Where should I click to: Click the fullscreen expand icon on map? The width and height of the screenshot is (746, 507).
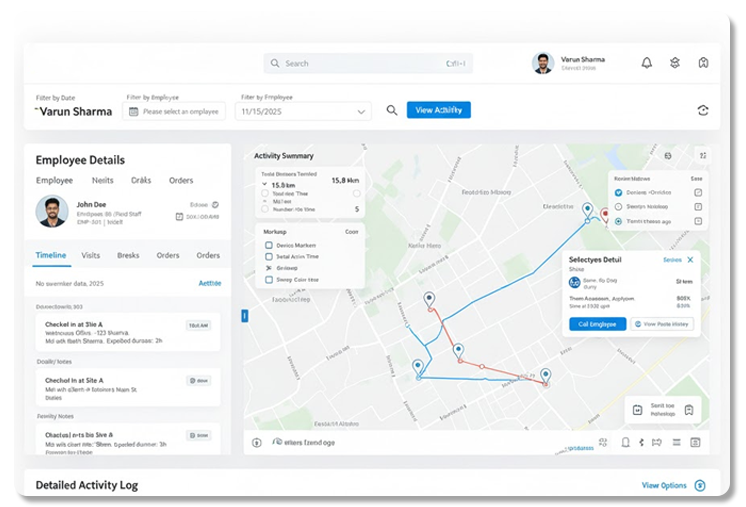pos(703,156)
